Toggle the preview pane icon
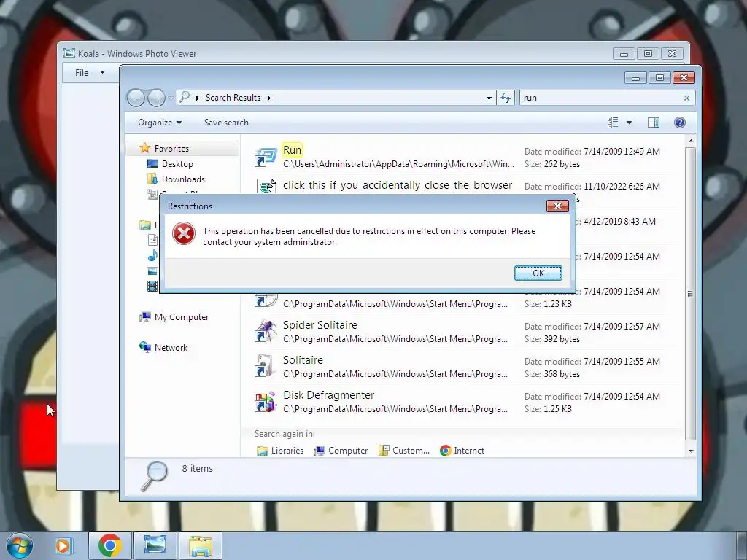Image resolution: width=747 pixels, height=560 pixels. coord(654,122)
